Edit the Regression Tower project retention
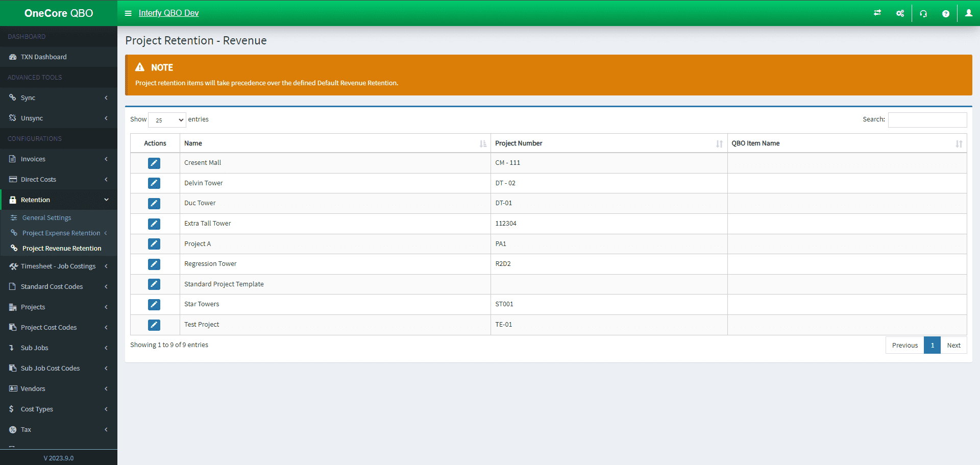Viewport: 980px width, 465px height. tap(154, 264)
